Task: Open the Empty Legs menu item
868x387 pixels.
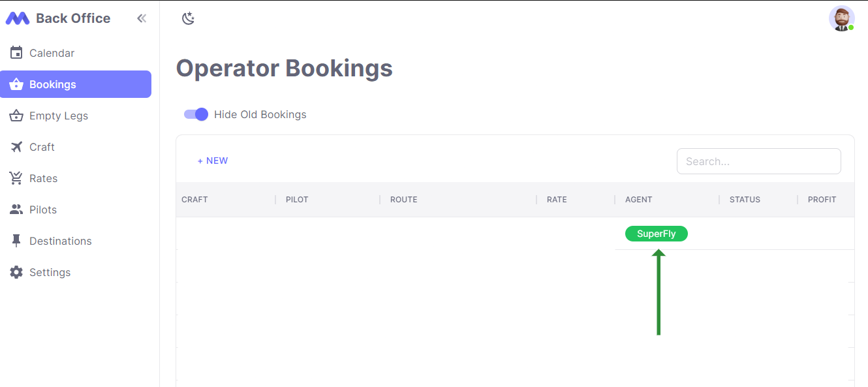Action: pyautogui.click(x=59, y=116)
